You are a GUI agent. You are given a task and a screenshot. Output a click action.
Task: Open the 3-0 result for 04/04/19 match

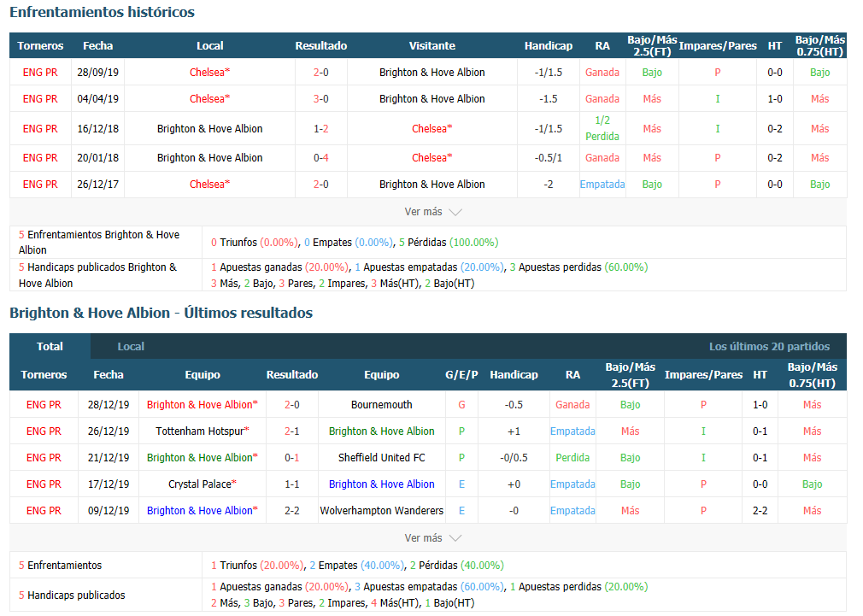coord(321,98)
